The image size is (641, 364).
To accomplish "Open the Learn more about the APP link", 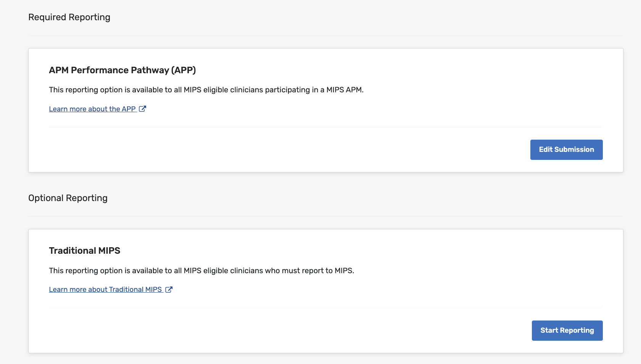I will coord(92,109).
